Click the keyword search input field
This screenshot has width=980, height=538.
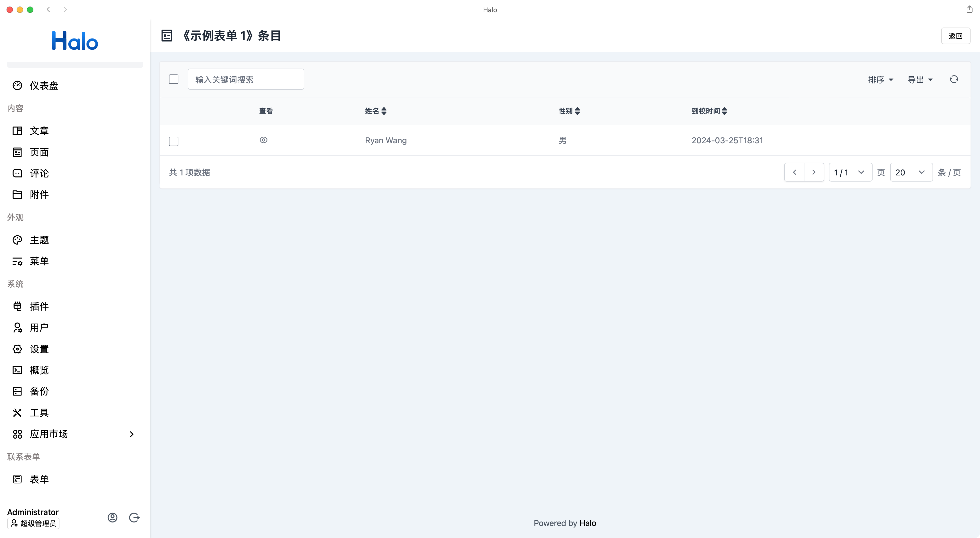[246, 80]
